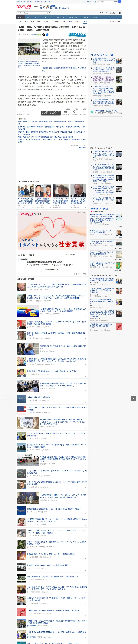This screenshot has height=644, width=138.
Task: Open the トップ tab
Action: pyautogui.click(x=20, y=17)
